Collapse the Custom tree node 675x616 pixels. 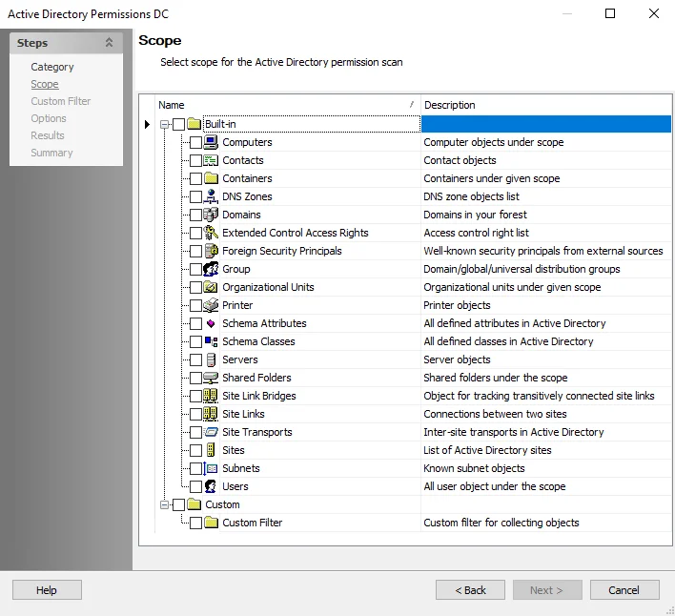click(164, 504)
